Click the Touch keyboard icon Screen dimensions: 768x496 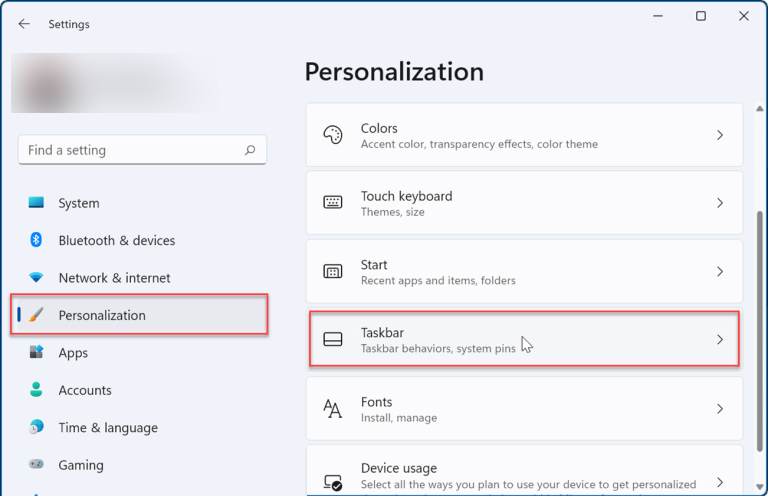pos(333,202)
